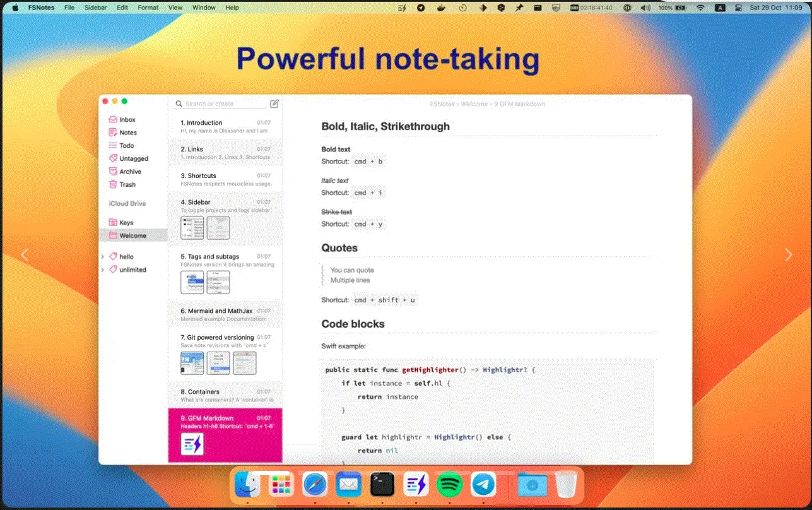Image resolution: width=812 pixels, height=510 pixels.
Task: Click the 'cmd + b' shortcut code
Action: tap(368, 162)
